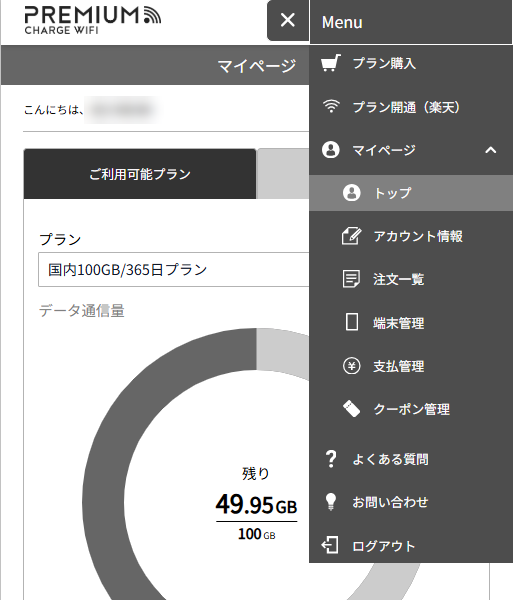Viewport: 513px width, 600px height.
Task: Click the shopping cart icon for プラン購入
Action: [x=331, y=63]
